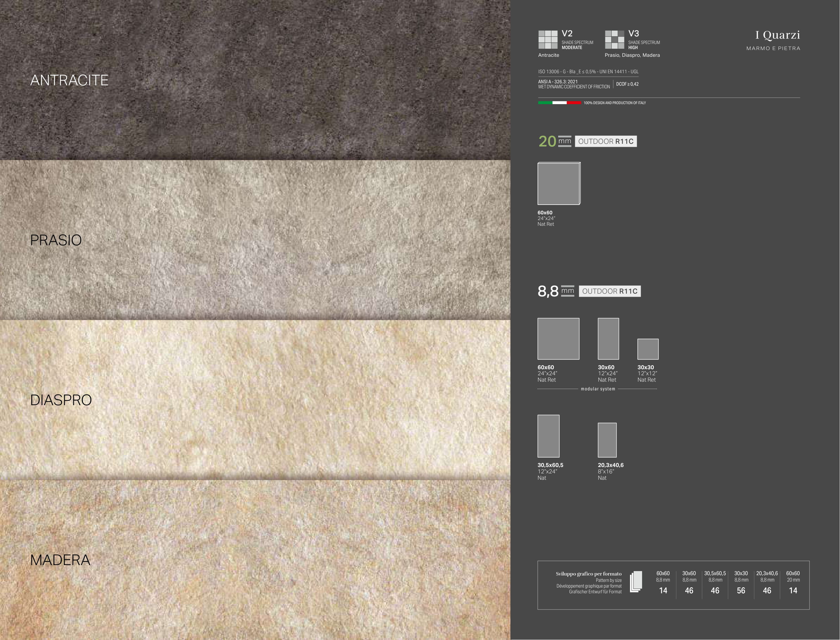Select the 20,3x40,6 tile format icon
Screen dimensions: 840x640
[x=607, y=440]
